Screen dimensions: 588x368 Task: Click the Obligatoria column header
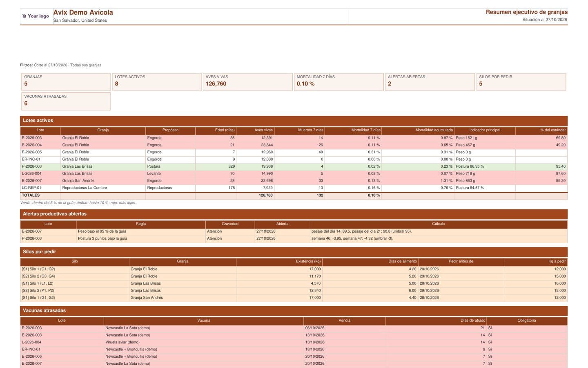(x=526, y=321)
